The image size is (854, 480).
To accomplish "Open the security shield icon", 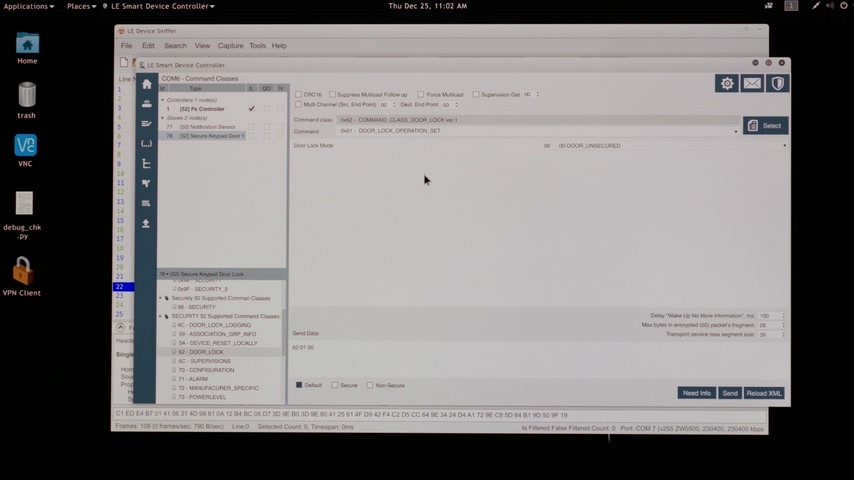I will [777, 84].
